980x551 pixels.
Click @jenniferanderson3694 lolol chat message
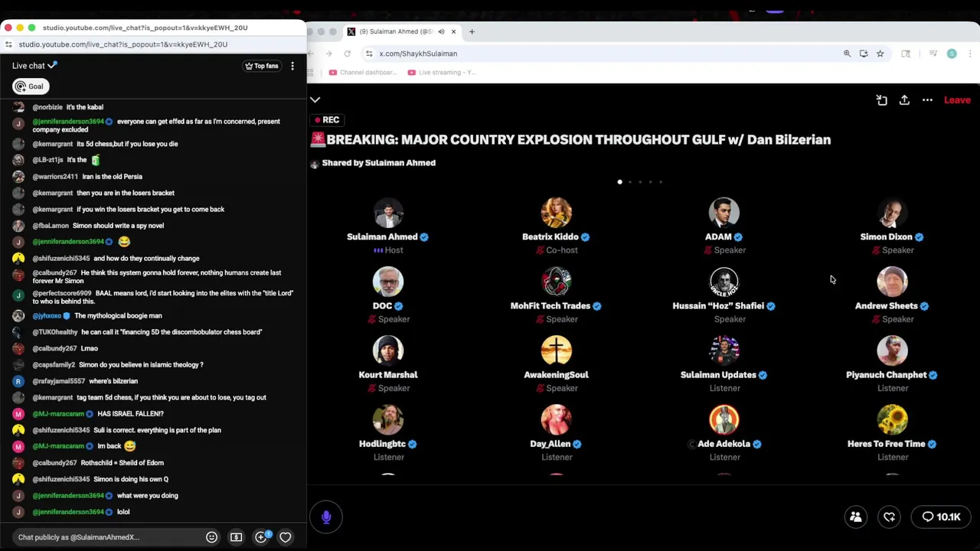click(153, 512)
